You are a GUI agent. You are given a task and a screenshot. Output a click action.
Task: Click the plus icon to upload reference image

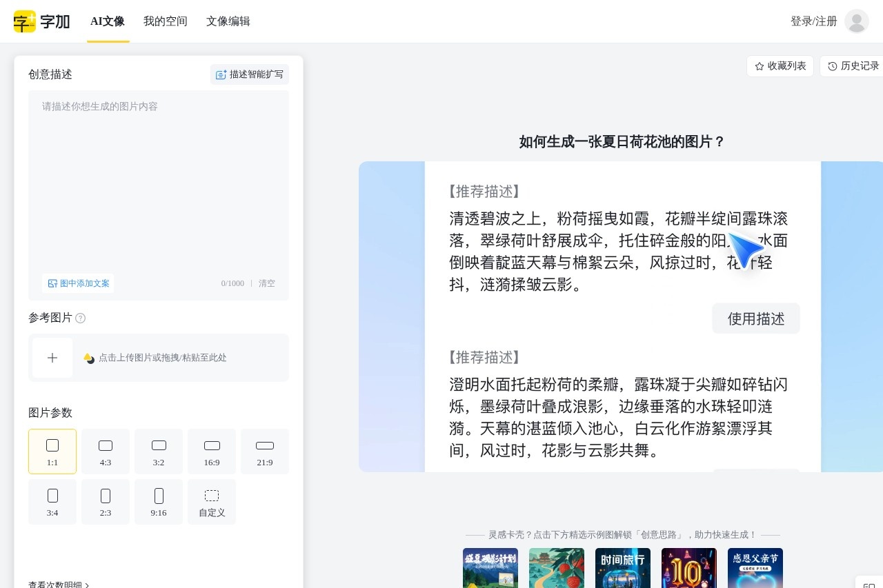click(x=52, y=357)
